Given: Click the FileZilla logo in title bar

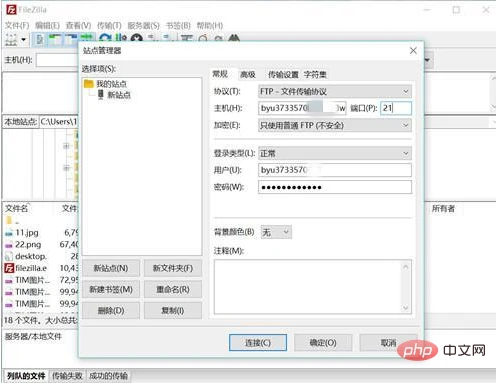Looking at the screenshot, I should coord(11,10).
